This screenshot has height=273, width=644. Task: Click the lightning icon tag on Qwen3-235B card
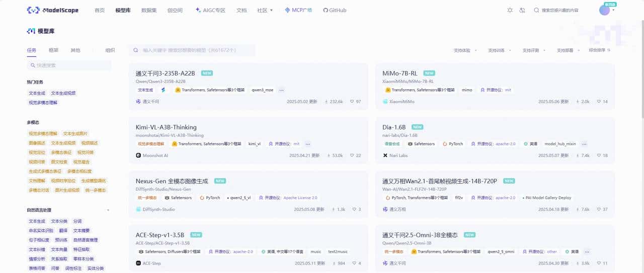(163, 90)
